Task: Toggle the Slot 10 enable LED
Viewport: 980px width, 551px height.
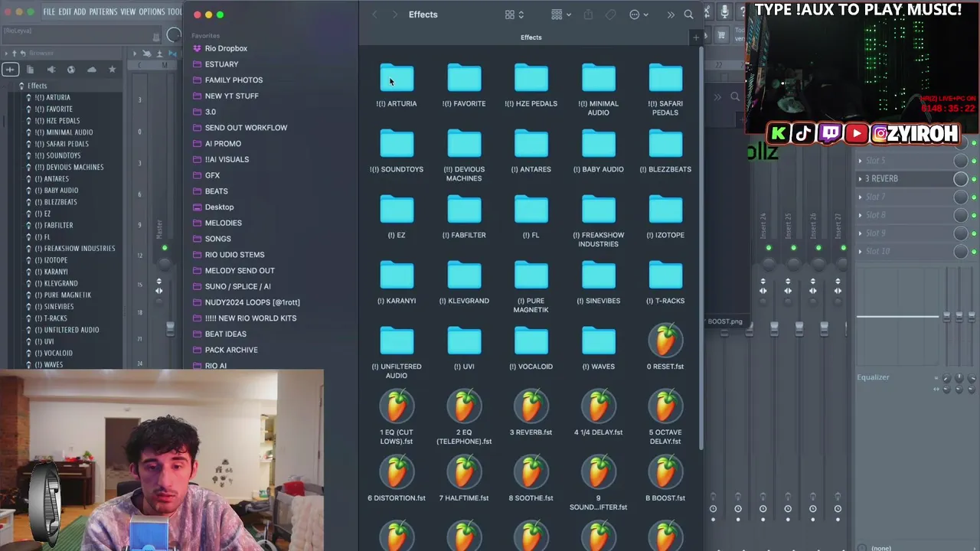Action: click(x=974, y=252)
